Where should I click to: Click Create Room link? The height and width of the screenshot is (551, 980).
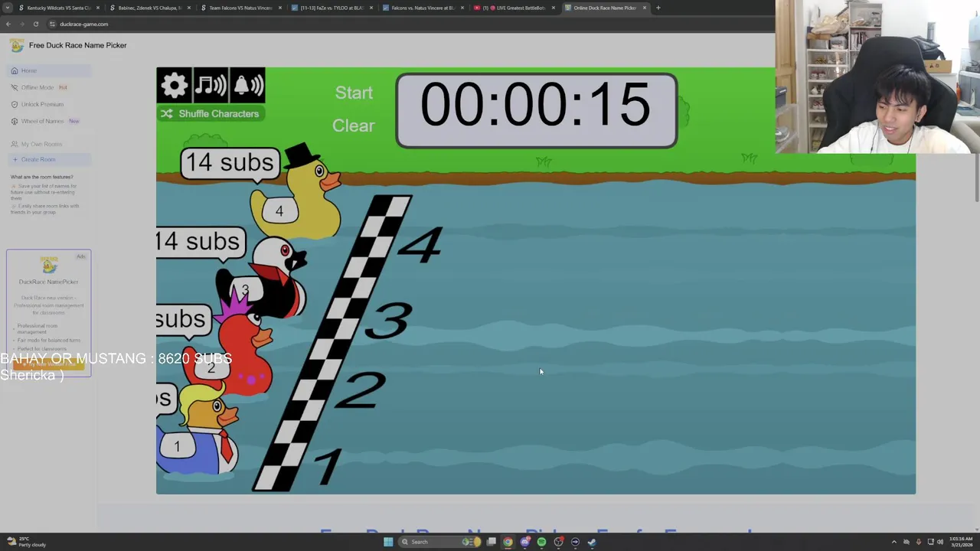click(x=49, y=159)
